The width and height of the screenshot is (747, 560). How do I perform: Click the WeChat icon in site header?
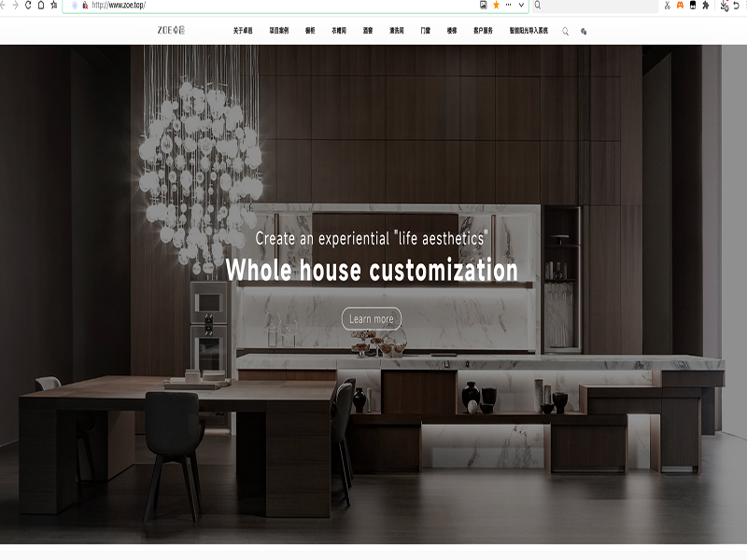(584, 31)
